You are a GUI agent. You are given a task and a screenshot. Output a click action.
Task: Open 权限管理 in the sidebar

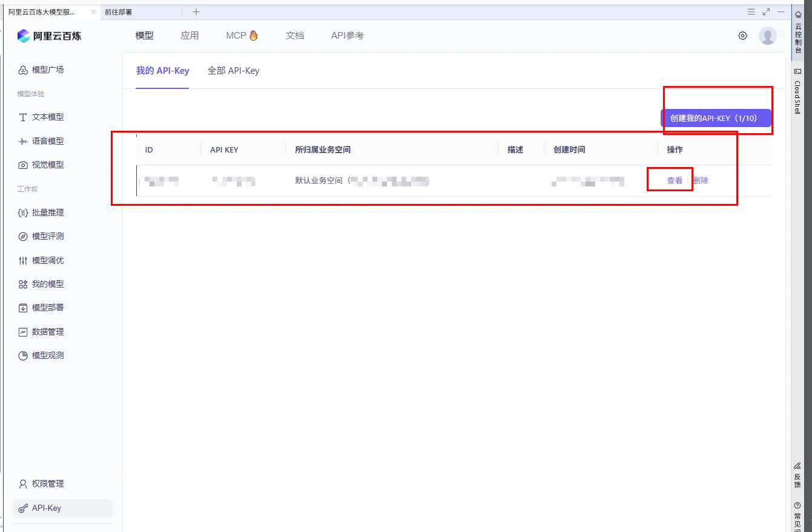tap(41, 484)
